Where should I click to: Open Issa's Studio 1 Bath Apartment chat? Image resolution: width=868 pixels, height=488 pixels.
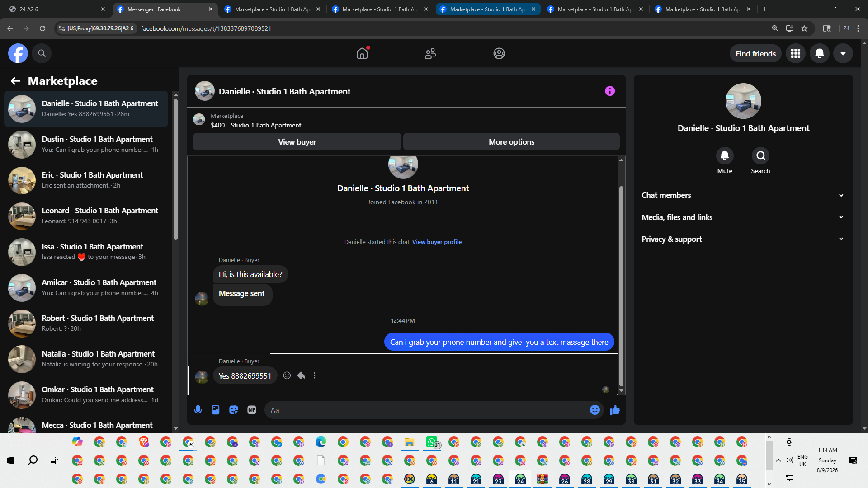pos(86,252)
